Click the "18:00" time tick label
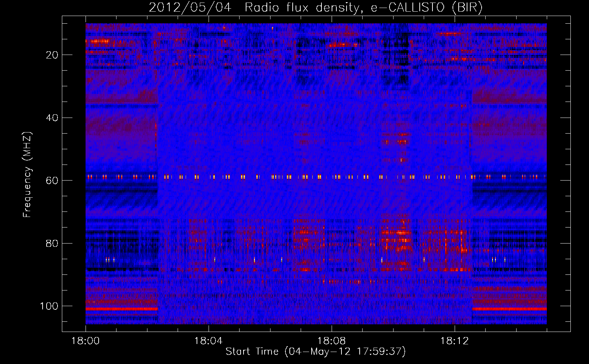 (x=86, y=341)
